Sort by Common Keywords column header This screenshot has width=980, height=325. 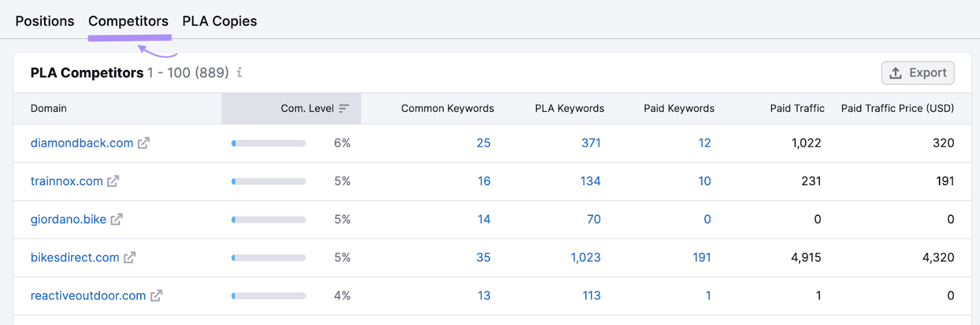pyautogui.click(x=447, y=109)
